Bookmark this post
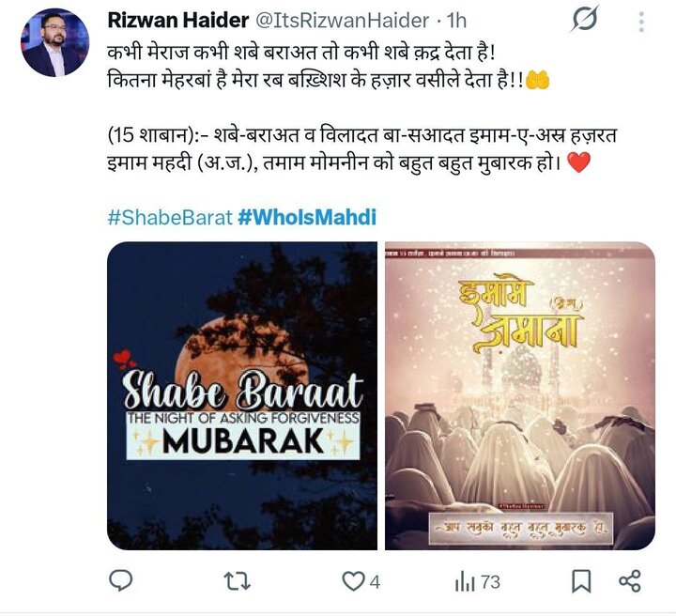The image size is (676, 616). pos(581,581)
